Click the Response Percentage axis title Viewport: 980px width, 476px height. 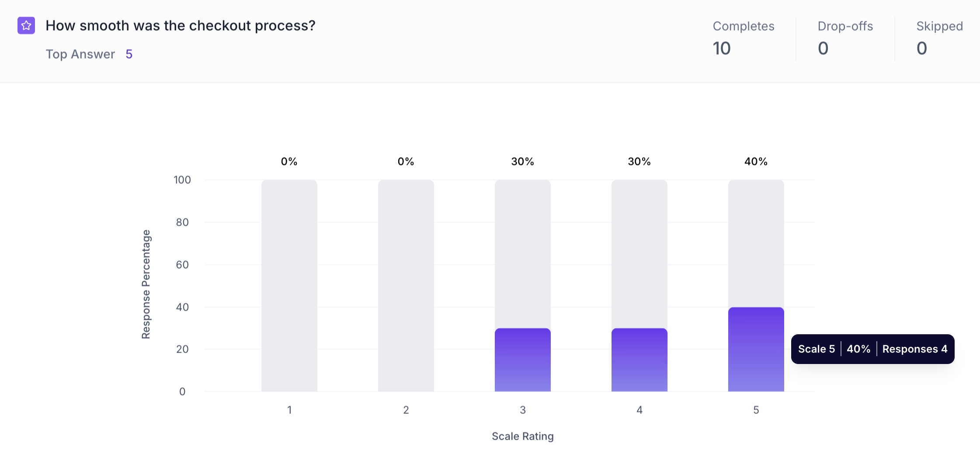(146, 284)
